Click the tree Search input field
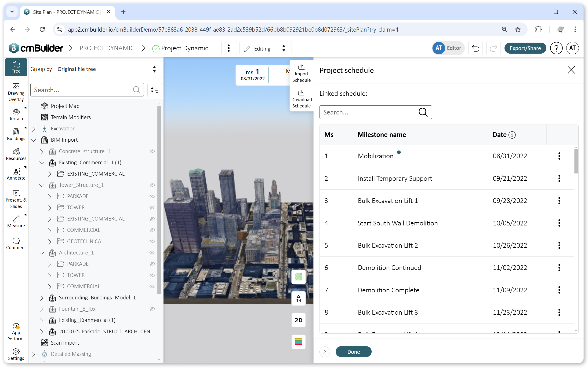The width and height of the screenshot is (588, 368). [87, 90]
